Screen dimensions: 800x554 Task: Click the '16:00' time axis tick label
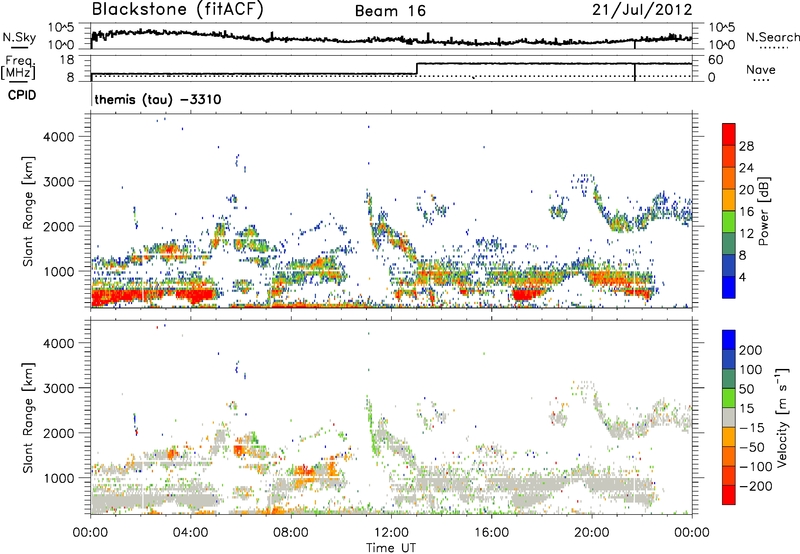pyautogui.click(x=491, y=533)
